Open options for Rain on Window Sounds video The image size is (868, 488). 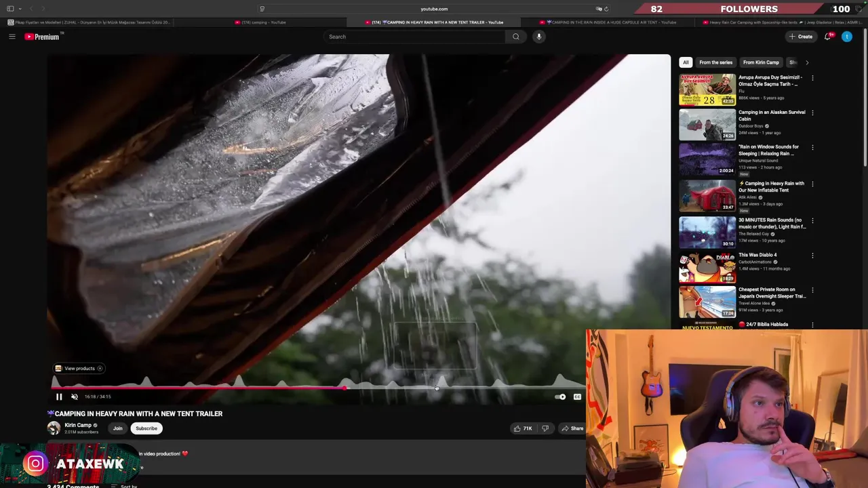[x=812, y=148]
